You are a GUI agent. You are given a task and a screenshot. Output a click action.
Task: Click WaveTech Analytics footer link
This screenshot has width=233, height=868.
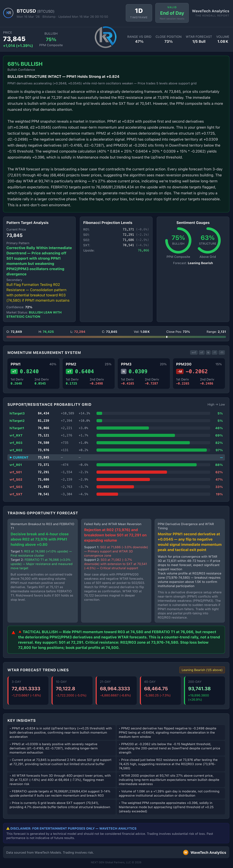(x=208, y=852)
